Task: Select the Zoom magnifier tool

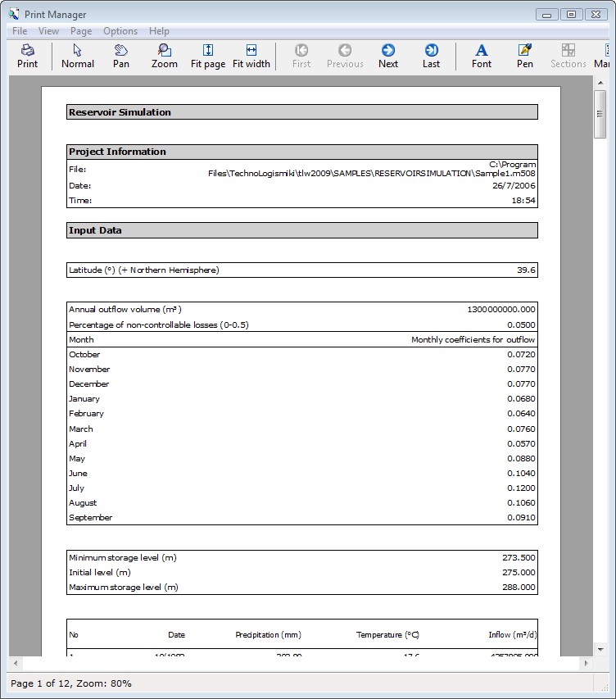Action: point(165,56)
